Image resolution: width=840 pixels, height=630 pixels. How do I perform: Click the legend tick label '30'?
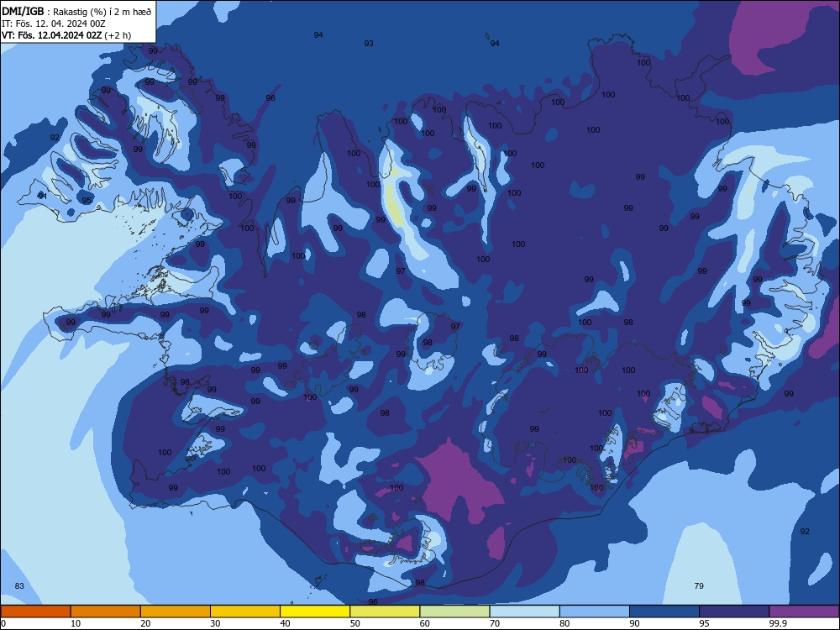tap(215, 623)
